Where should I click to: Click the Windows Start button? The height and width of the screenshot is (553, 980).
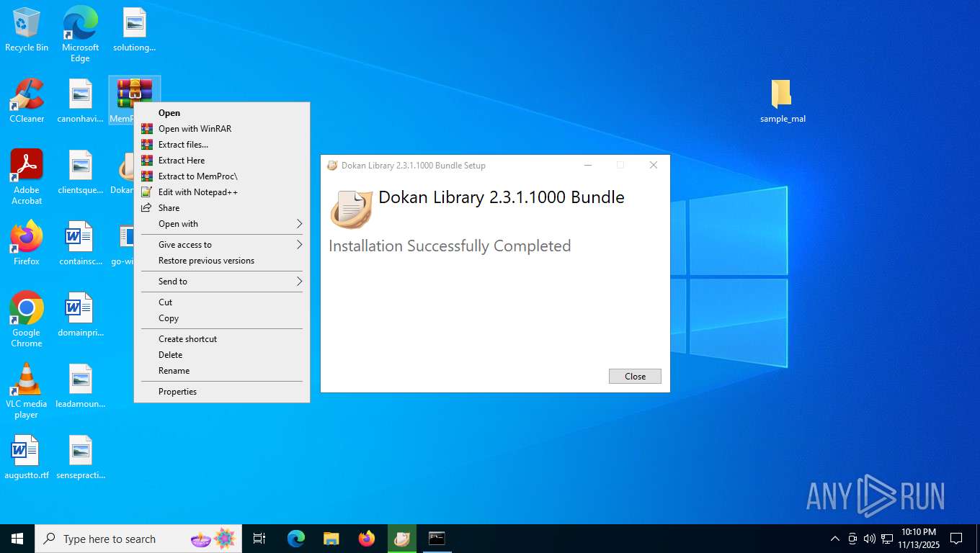17,539
